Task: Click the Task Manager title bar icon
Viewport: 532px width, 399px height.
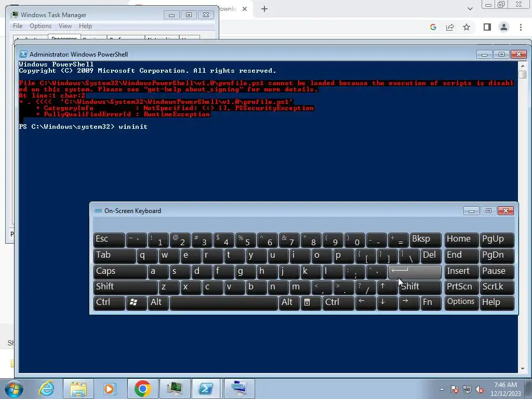Action: tap(15, 15)
